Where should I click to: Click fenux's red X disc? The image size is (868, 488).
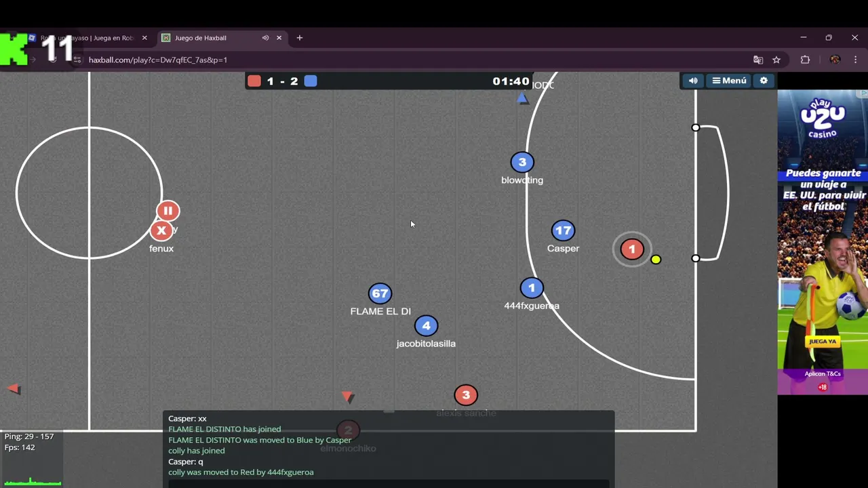(161, 231)
